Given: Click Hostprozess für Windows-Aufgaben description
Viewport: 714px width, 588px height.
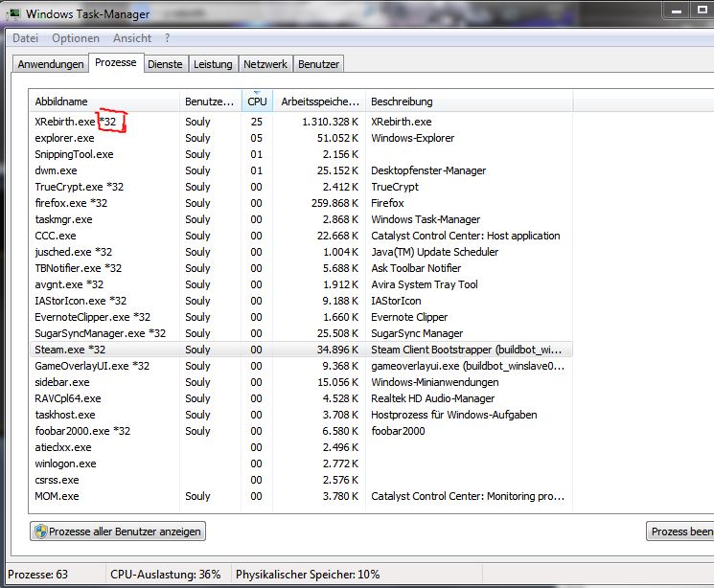Looking at the screenshot, I should (x=453, y=415).
